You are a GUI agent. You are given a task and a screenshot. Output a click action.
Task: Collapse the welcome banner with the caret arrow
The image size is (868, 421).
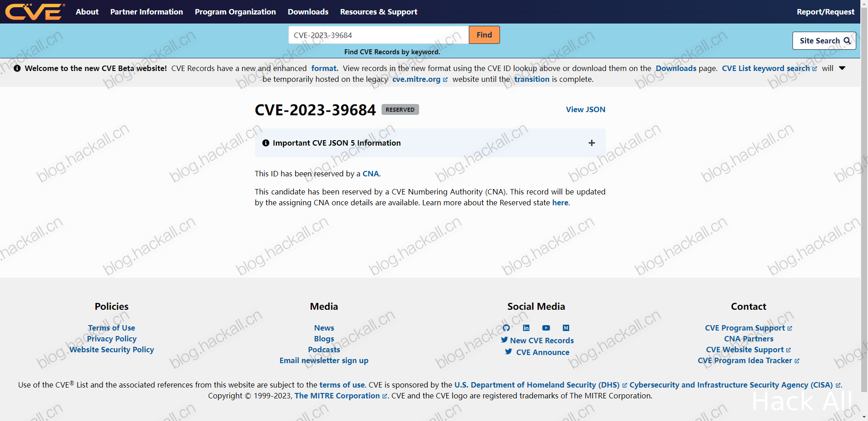(x=842, y=68)
